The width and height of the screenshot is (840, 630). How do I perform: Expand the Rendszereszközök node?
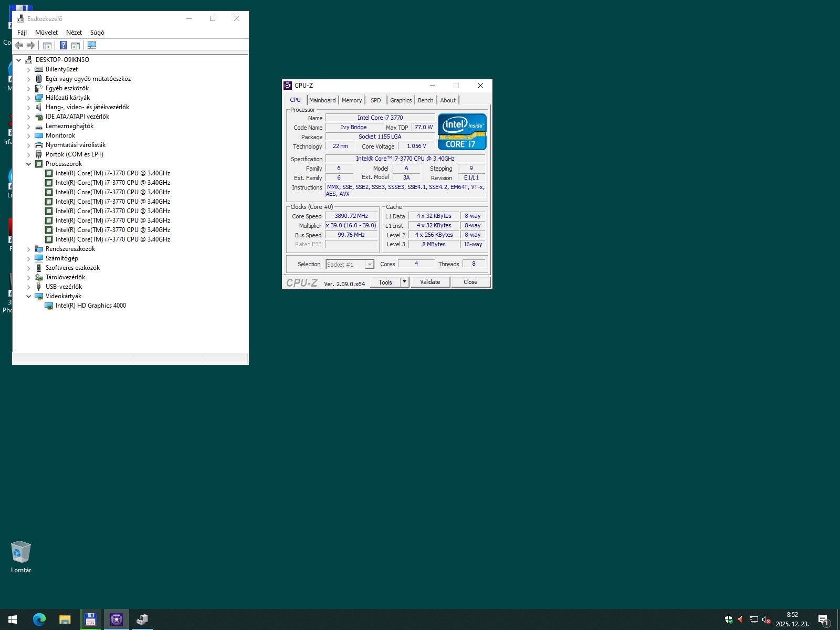tap(29, 249)
